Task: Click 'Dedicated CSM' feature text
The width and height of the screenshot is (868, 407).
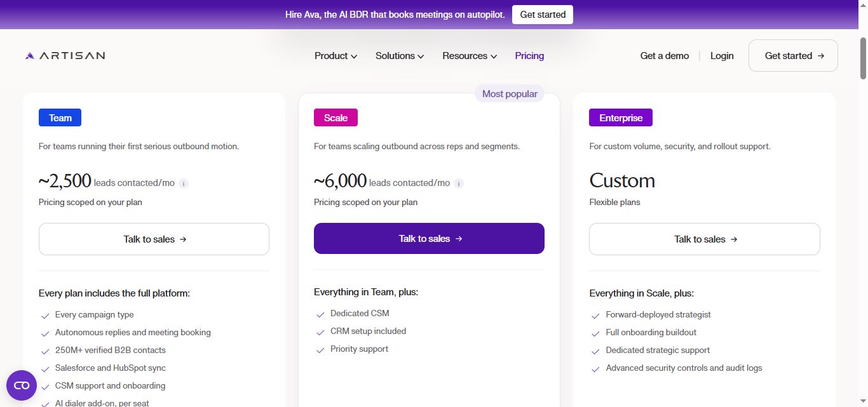Action: pos(360,314)
